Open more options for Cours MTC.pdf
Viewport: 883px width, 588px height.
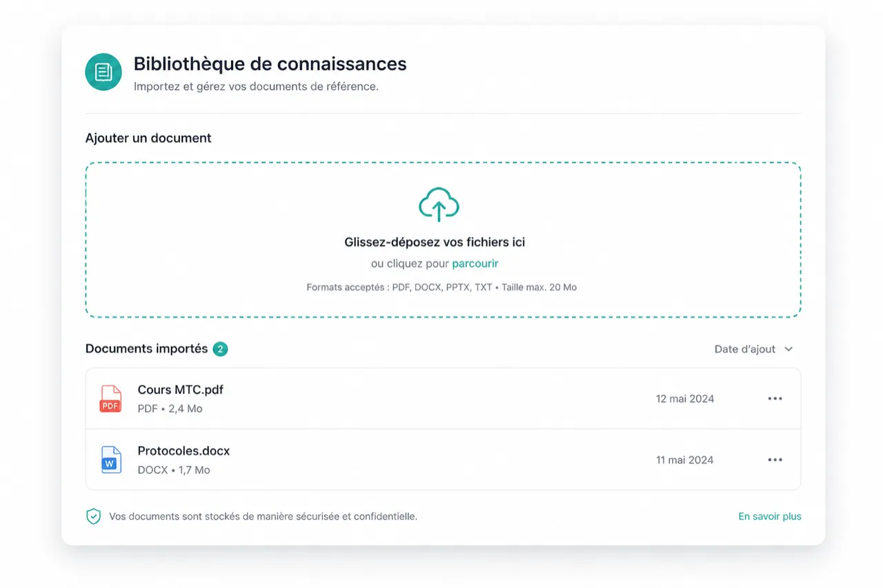[x=775, y=398]
